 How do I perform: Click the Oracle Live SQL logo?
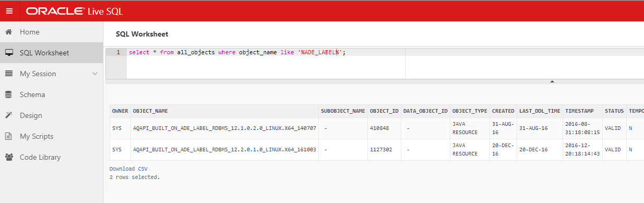coord(75,11)
